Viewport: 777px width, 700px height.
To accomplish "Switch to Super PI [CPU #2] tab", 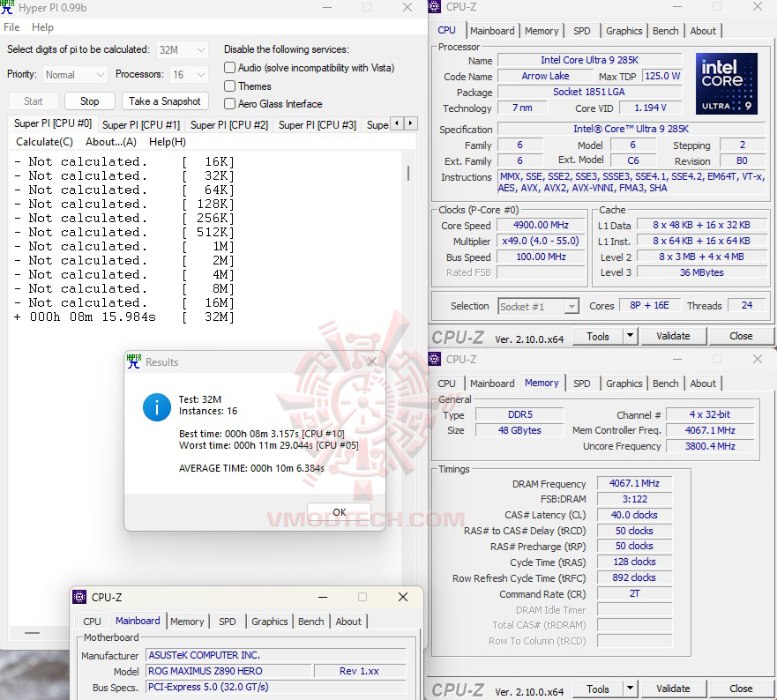I will pyautogui.click(x=229, y=125).
